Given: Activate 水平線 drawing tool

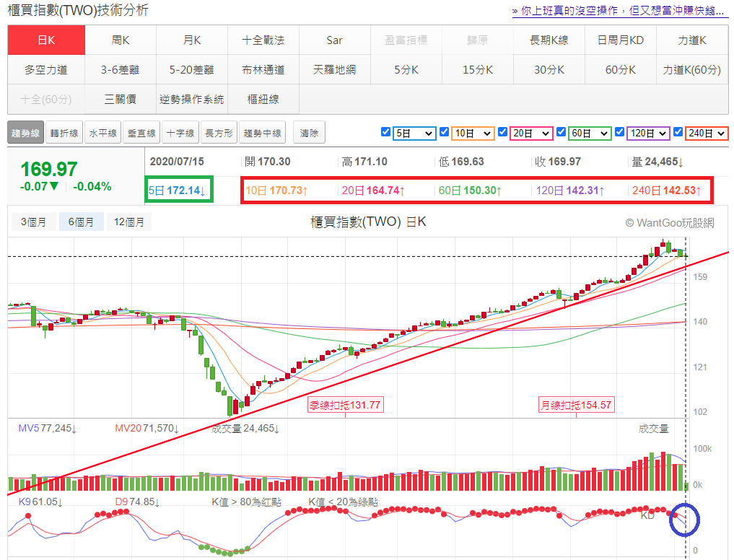Looking at the screenshot, I should coord(103,133).
